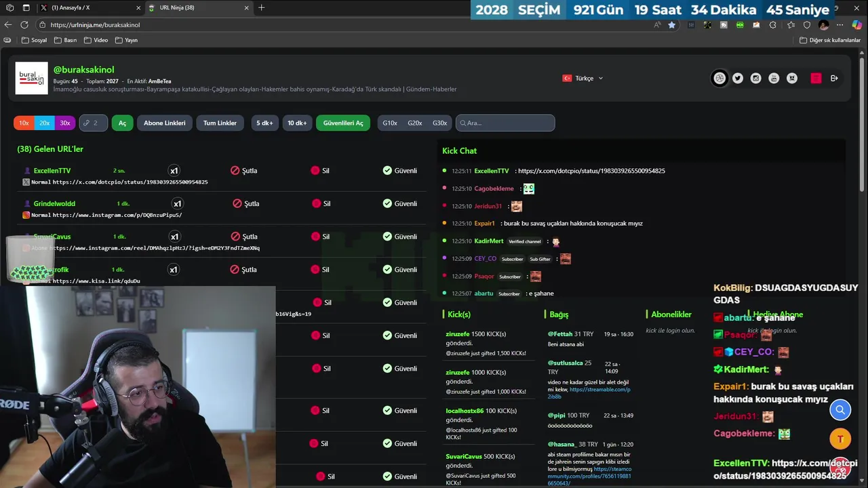Click the orange 10x button
868x488 pixels.
pyautogui.click(x=24, y=123)
